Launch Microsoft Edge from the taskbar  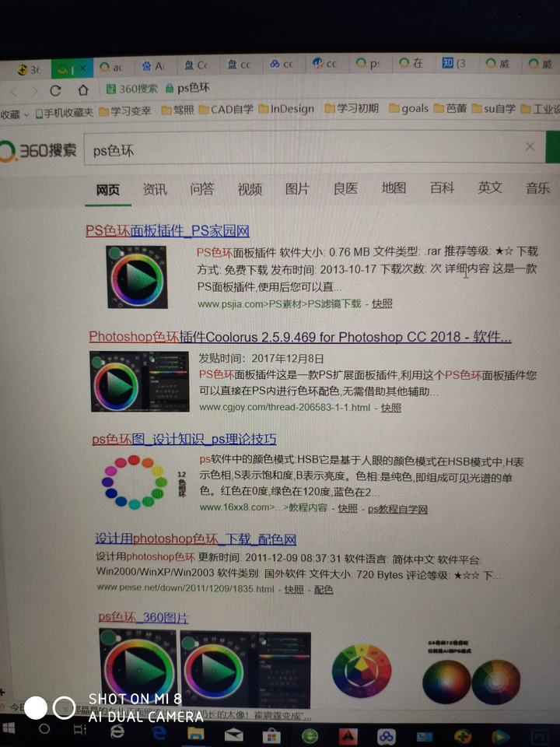(158, 733)
